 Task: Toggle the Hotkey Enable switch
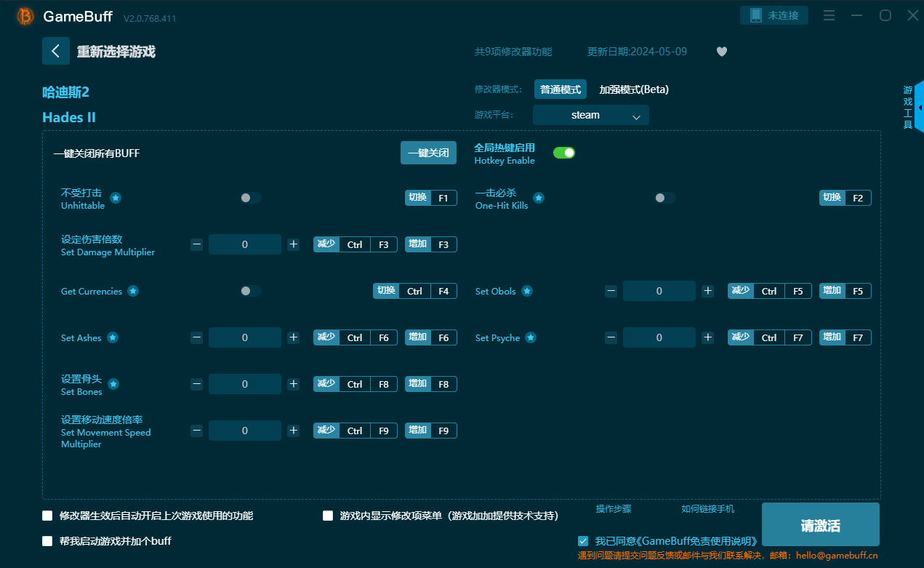coord(564,153)
